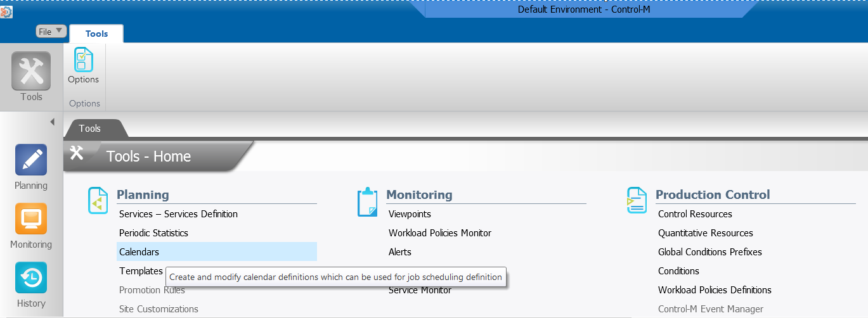Open Control Resources
This screenshot has height=318, width=868.
[x=695, y=214]
